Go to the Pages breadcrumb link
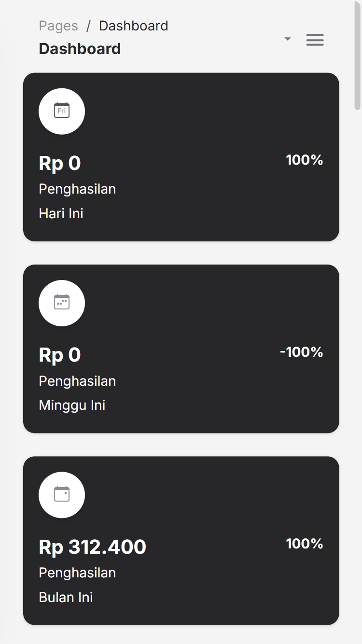Screen dimensions: 362x644 [x=58, y=26]
